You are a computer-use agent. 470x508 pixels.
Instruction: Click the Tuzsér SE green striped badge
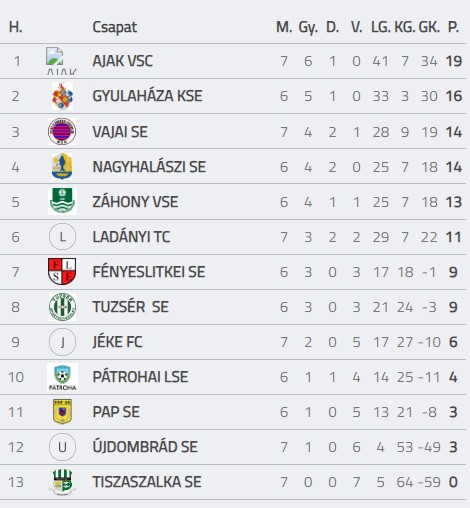tap(62, 307)
